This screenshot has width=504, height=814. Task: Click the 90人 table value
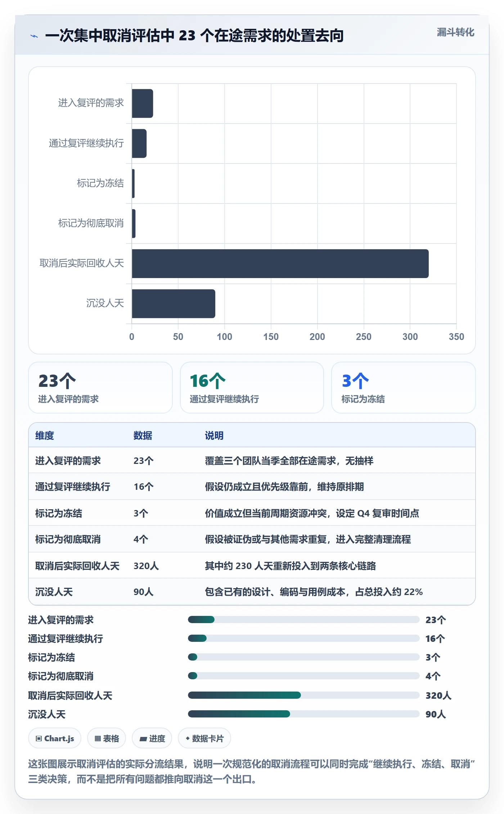click(x=144, y=592)
